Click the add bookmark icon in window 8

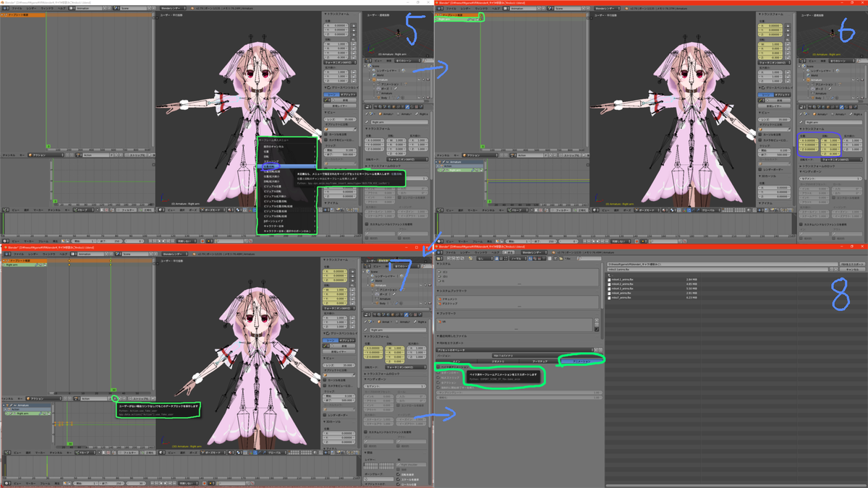click(597, 320)
